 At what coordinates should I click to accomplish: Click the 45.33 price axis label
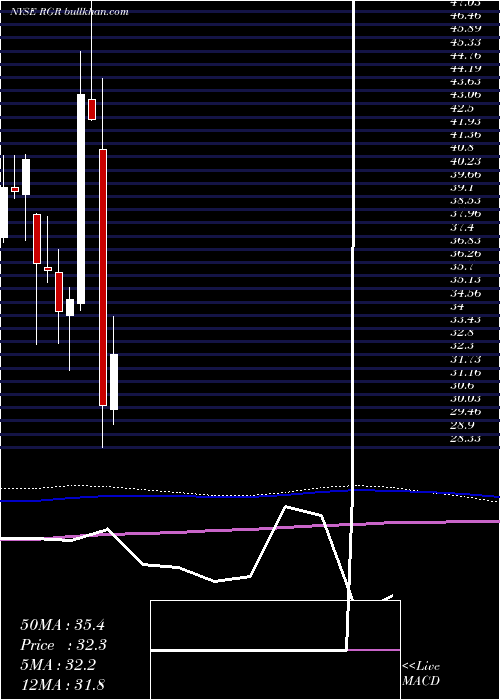pyautogui.click(x=467, y=42)
